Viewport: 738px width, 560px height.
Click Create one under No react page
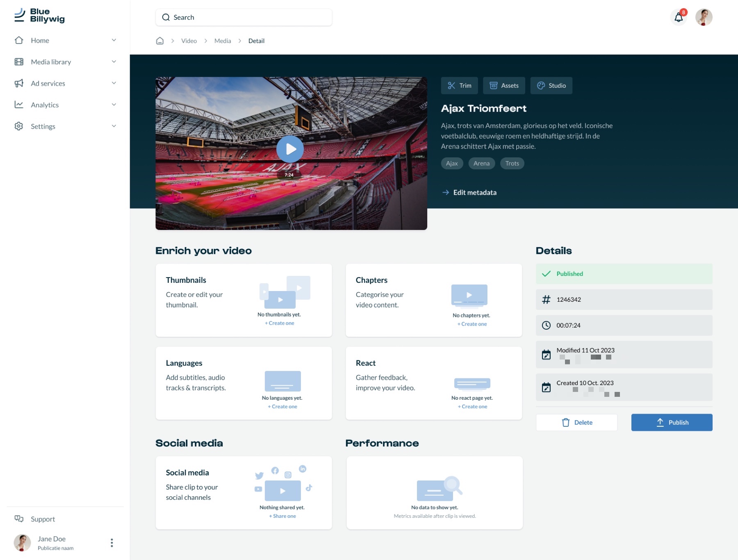point(472,406)
